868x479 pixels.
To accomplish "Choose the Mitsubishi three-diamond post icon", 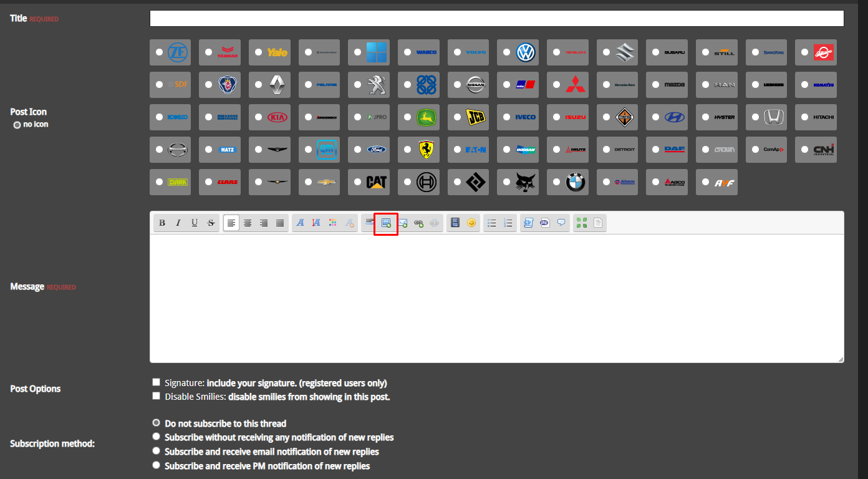I will (557, 85).
